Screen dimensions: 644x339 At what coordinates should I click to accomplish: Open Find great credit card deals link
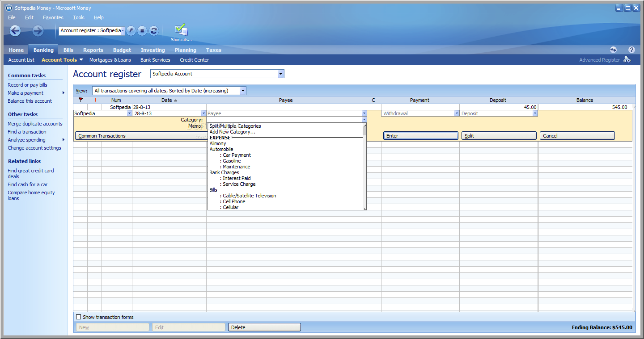(30, 173)
